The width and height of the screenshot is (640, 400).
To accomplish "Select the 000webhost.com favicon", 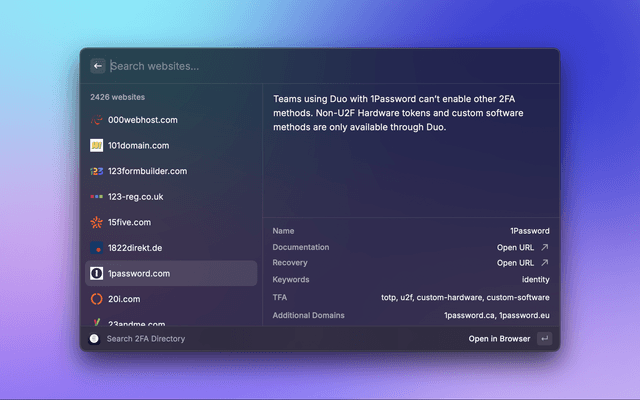I will [96, 120].
